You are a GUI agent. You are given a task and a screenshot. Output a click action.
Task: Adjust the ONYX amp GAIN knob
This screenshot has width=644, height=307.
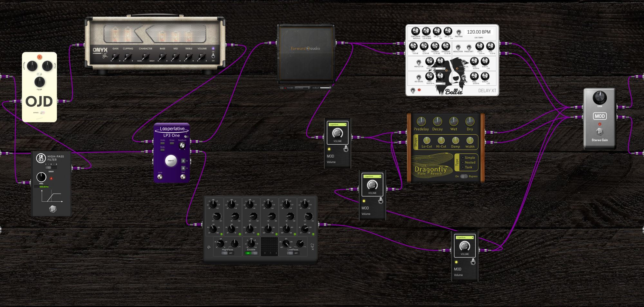pyautogui.click(x=115, y=57)
